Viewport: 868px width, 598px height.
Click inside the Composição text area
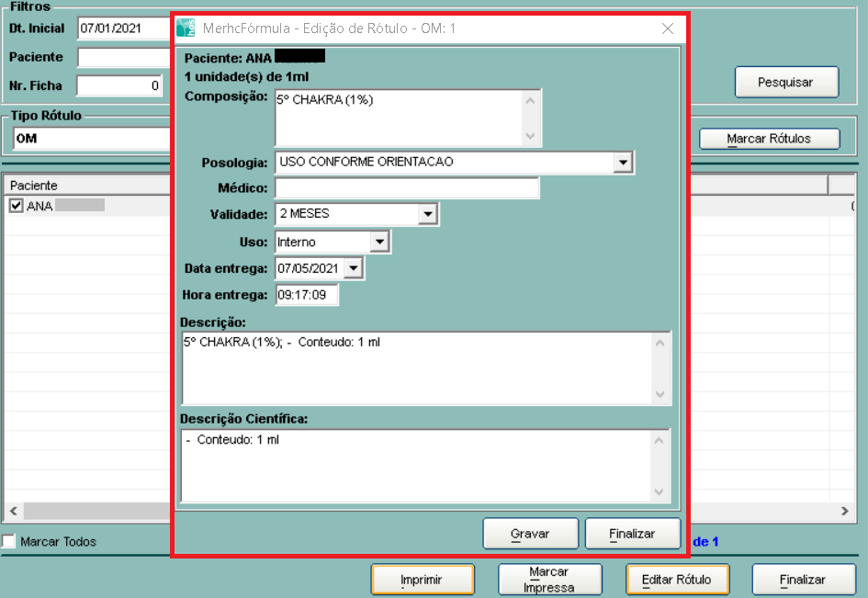tap(397, 117)
